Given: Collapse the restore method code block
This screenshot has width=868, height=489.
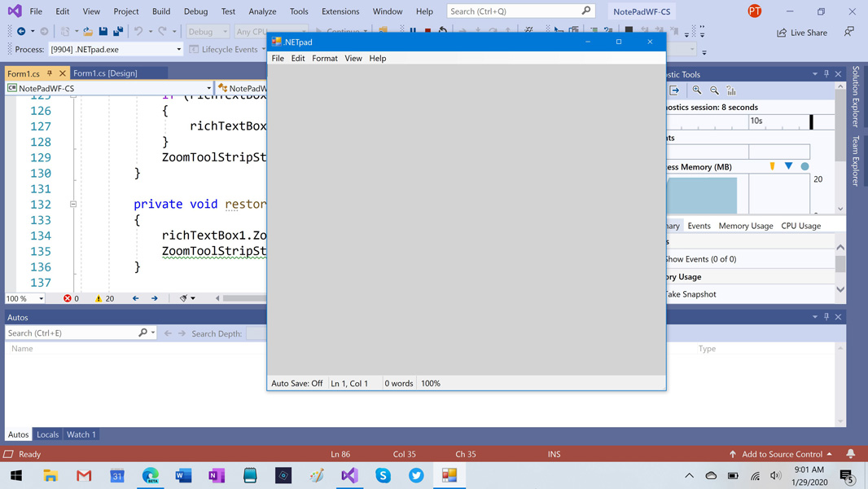Looking at the screenshot, I should 73,205.
